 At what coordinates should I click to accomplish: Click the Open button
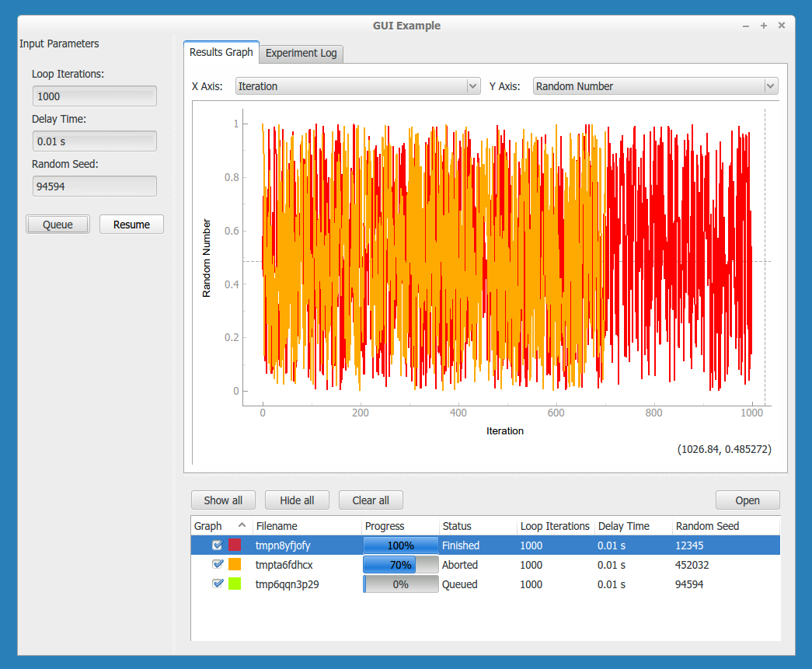click(x=748, y=500)
